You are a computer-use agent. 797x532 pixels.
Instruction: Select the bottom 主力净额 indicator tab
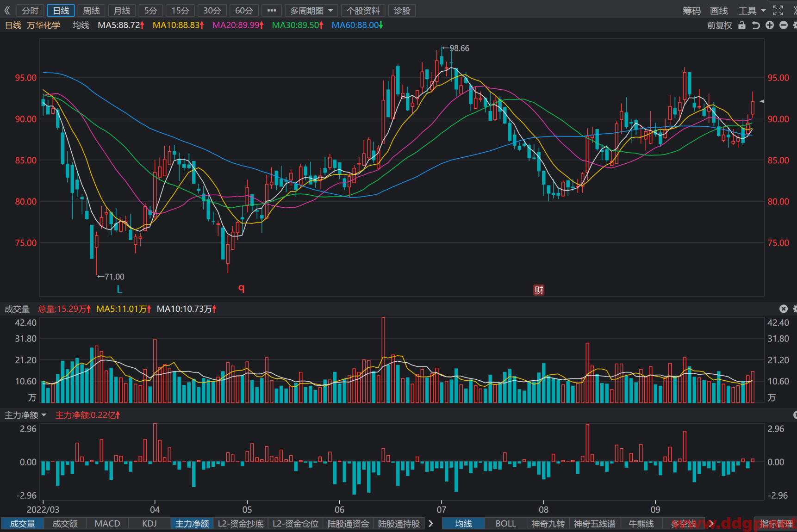click(192, 524)
